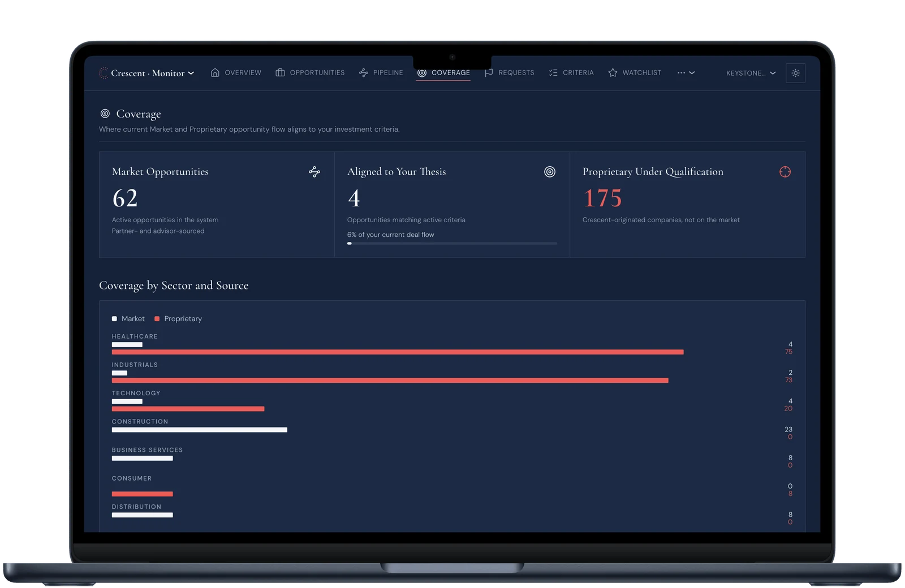The height and width of the screenshot is (588, 905).
Task: Click the Business Services market bar
Action: (x=143, y=458)
